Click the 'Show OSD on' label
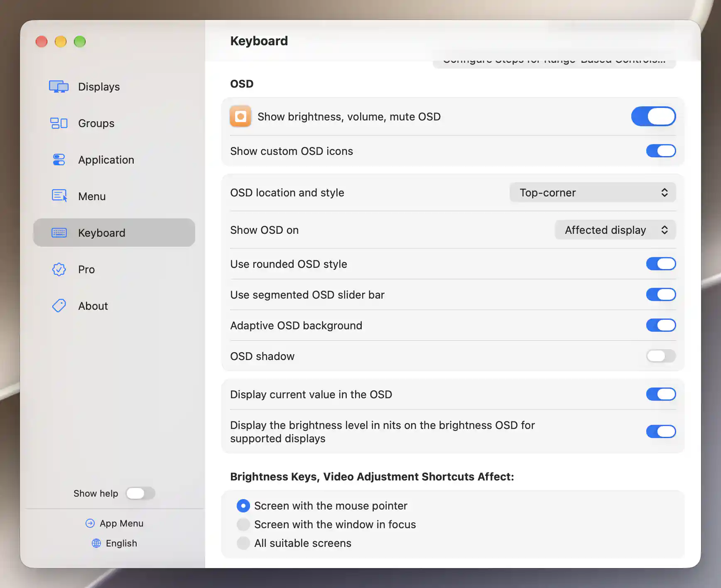721x588 pixels. [264, 230]
